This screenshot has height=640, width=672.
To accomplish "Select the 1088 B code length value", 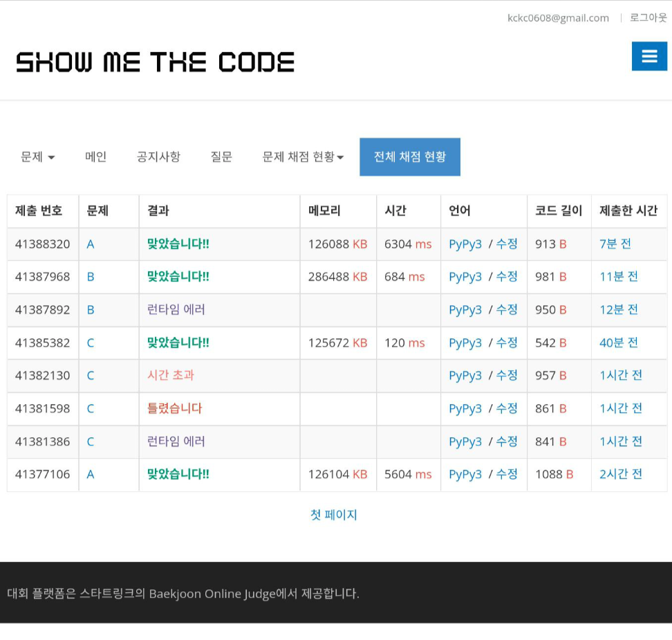I will coord(554,475).
